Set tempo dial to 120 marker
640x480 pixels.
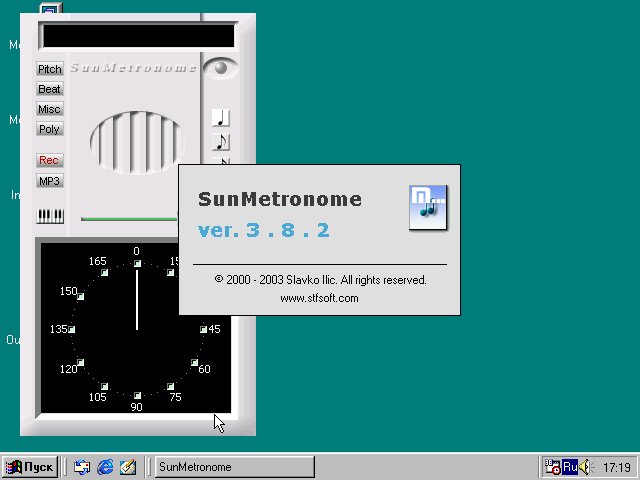80,363
